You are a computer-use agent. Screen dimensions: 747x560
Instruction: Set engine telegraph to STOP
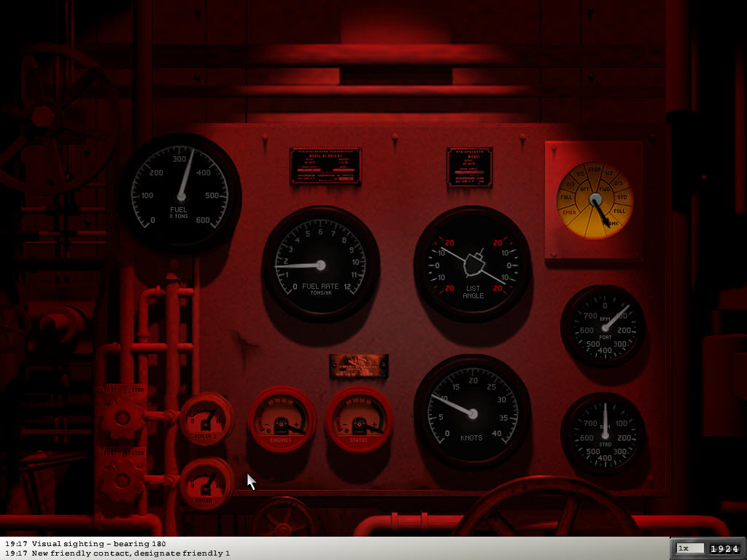point(595,170)
